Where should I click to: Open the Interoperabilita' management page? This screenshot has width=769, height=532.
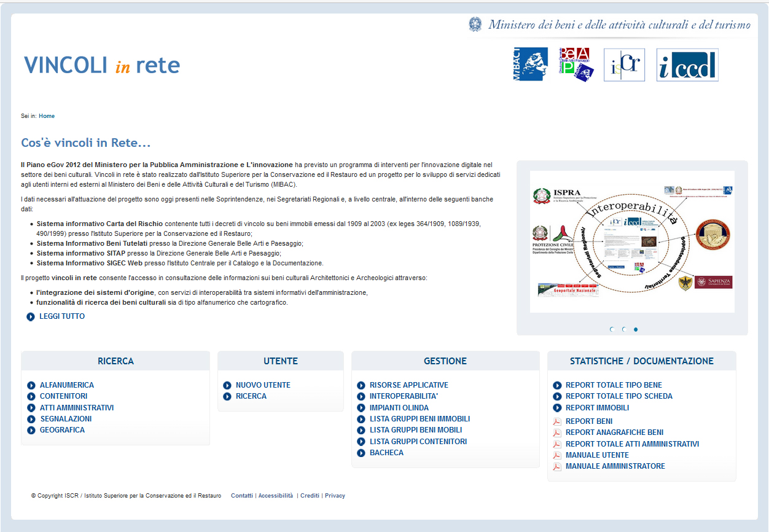point(404,396)
